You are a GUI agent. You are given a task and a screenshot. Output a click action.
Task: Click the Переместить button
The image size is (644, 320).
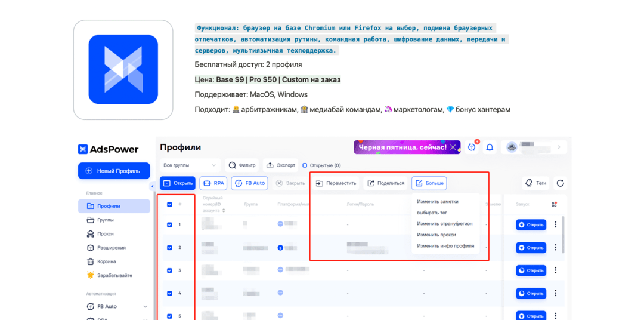pos(336,183)
